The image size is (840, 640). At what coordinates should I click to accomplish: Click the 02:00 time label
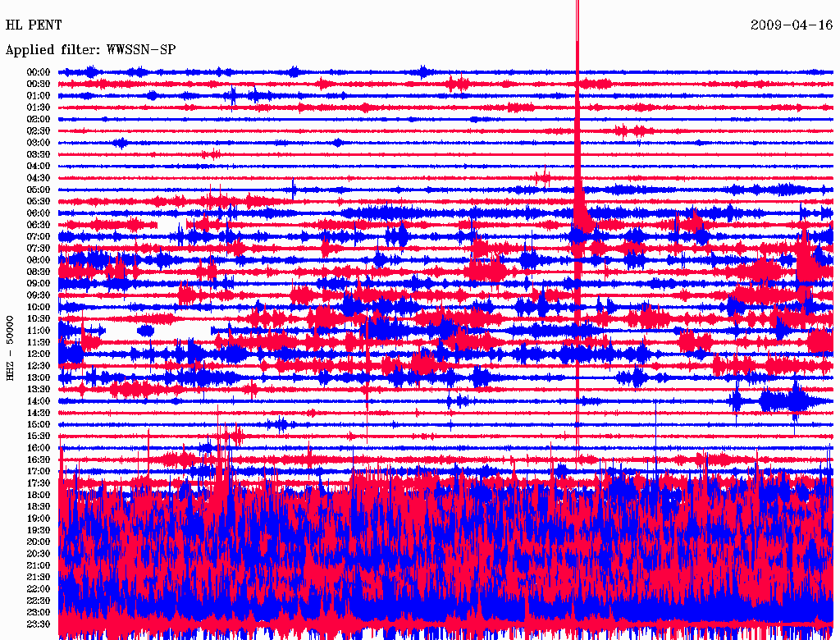[39, 119]
